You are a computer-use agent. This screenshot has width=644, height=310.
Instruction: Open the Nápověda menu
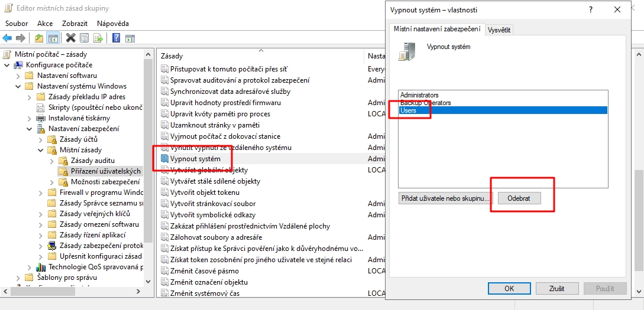tap(113, 24)
